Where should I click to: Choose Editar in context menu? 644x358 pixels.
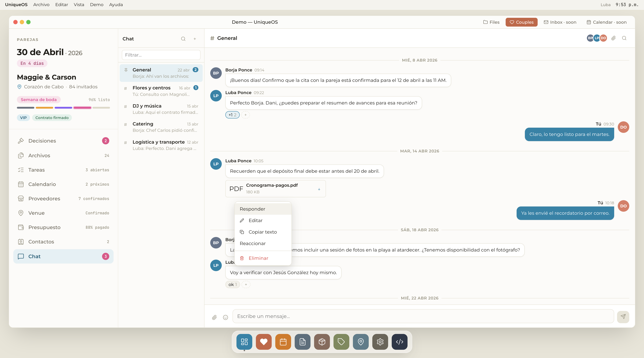click(x=263, y=221)
